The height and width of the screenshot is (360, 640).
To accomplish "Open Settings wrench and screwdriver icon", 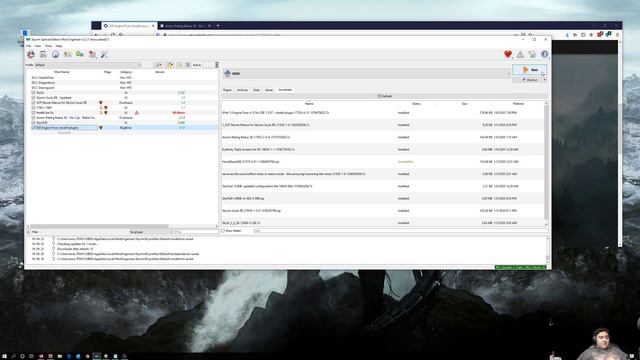I will coord(104,54).
